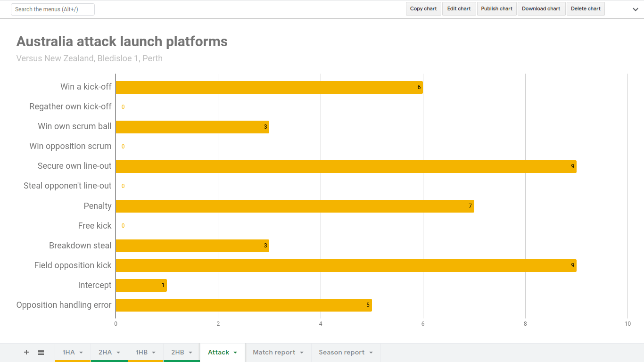
Task: Click the Breakdown steal bar
Action: coord(192,246)
